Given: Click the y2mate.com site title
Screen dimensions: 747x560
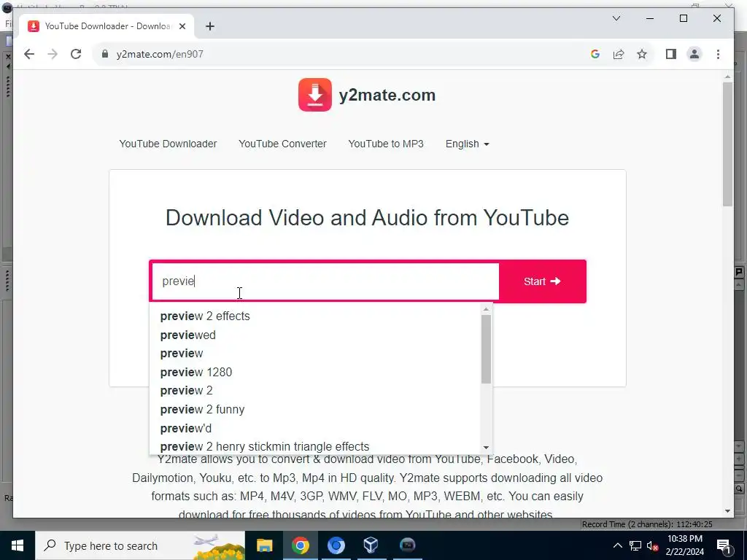Looking at the screenshot, I should tap(387, 95).
